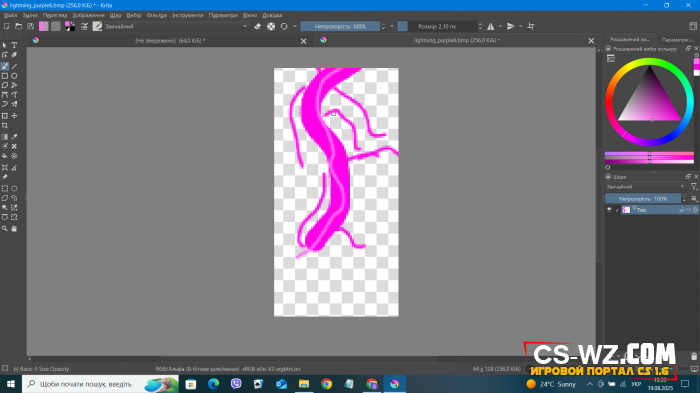Viewport: 700px width, 393px height.
Task: Select the Rectangle tool
Action: tap(4, 76)
